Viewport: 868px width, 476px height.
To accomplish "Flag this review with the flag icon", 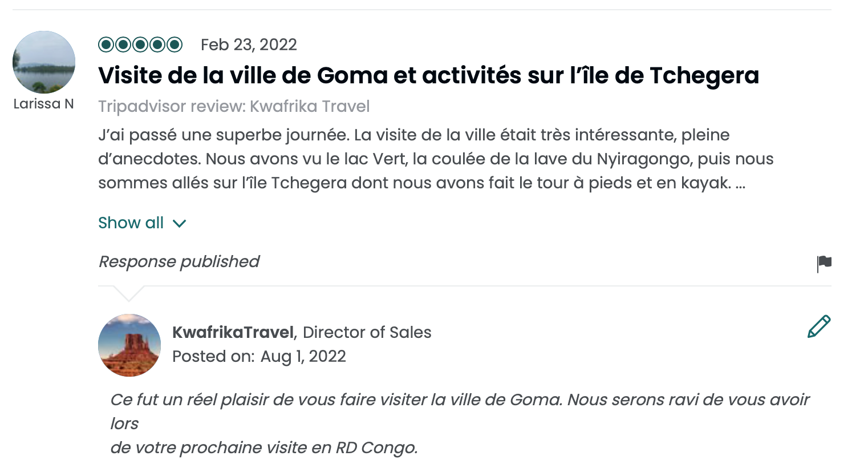I will [x=824, y=263].
